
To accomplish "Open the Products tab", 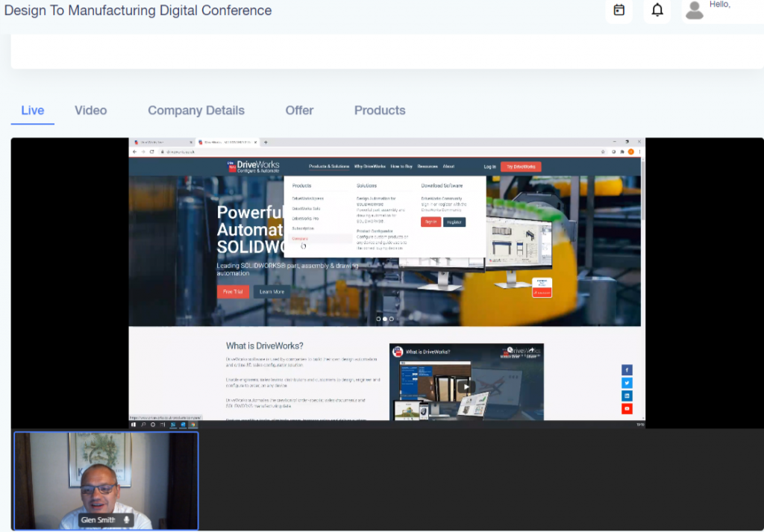I will click(380, 110).
